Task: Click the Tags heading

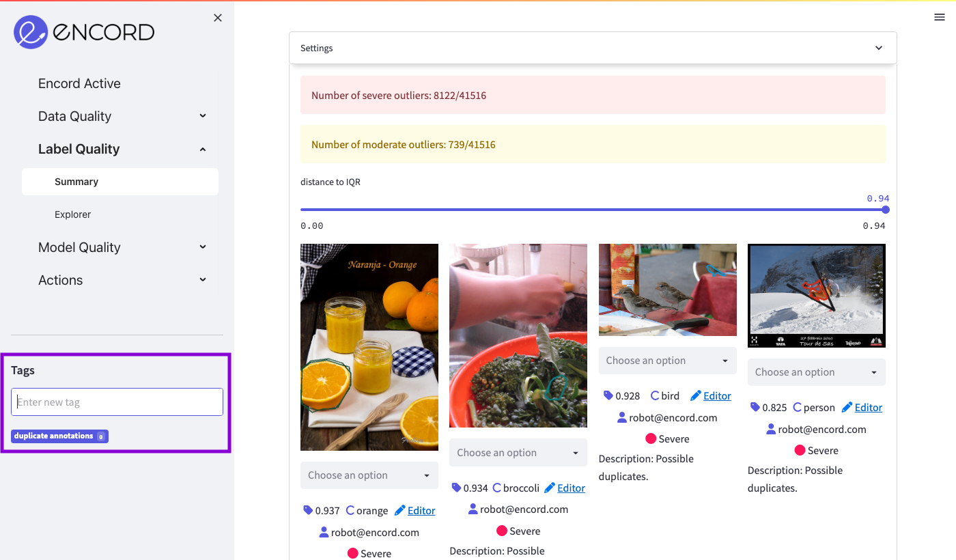Action: [23, 370]
